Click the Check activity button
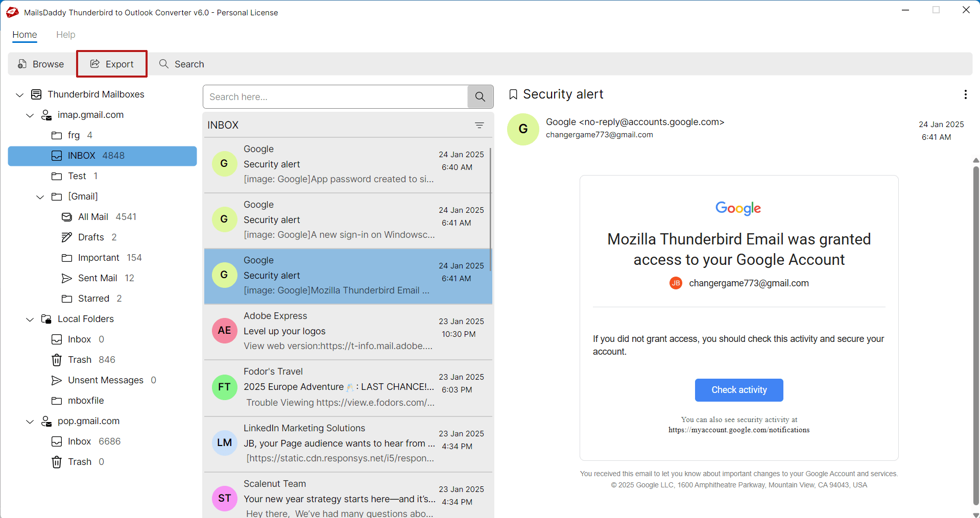Screen dimensions: 980x518 738,390
